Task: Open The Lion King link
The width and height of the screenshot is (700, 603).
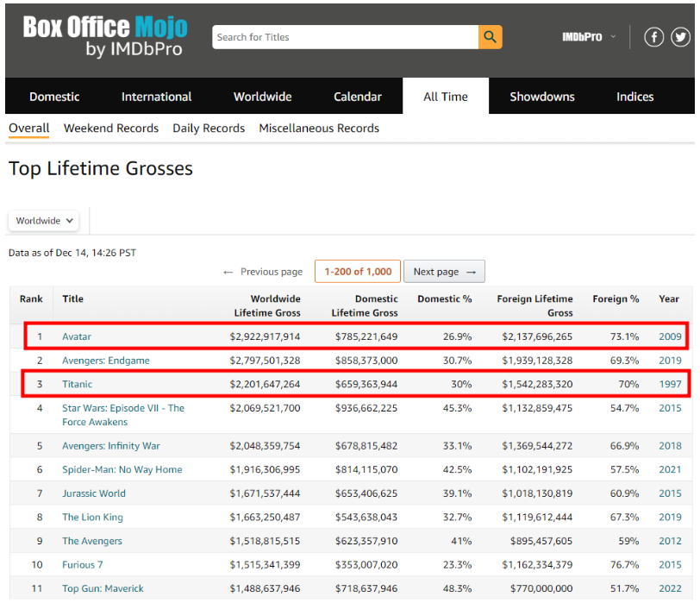Action: 92,518
